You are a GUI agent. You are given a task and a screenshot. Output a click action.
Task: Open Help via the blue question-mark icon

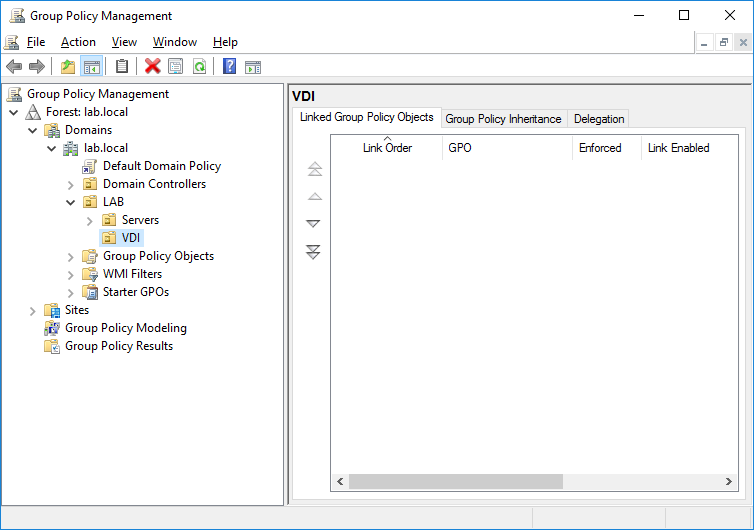coord(229,67)
